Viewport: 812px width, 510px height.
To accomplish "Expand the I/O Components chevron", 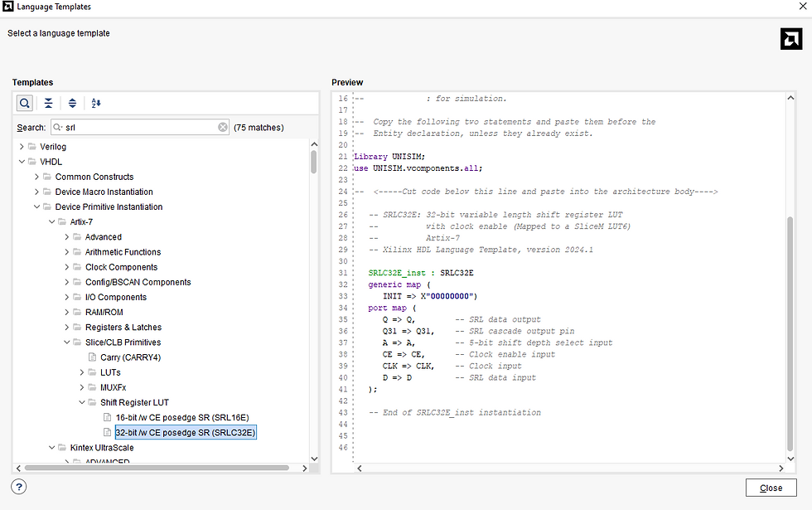I will click(66, 297).
